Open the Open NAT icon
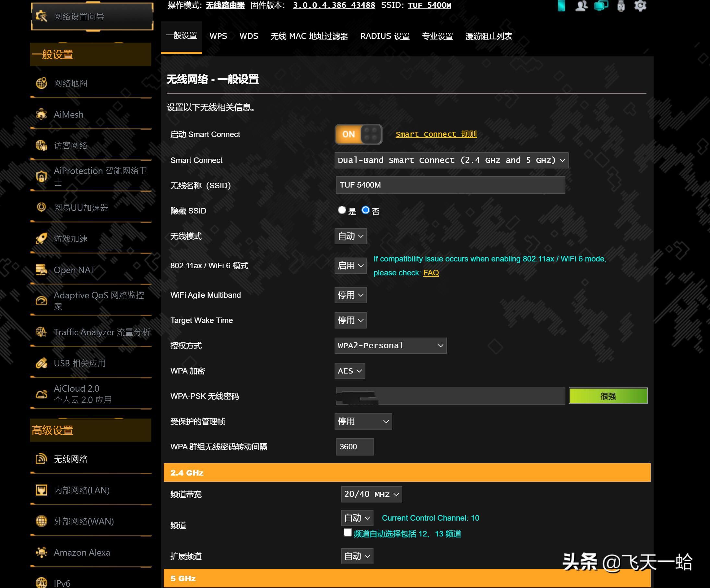710x588 pixels. [x=41, y=270]
